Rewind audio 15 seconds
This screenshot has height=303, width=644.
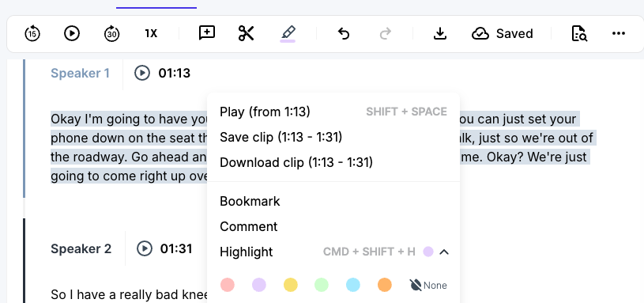(x=32, y=33)
